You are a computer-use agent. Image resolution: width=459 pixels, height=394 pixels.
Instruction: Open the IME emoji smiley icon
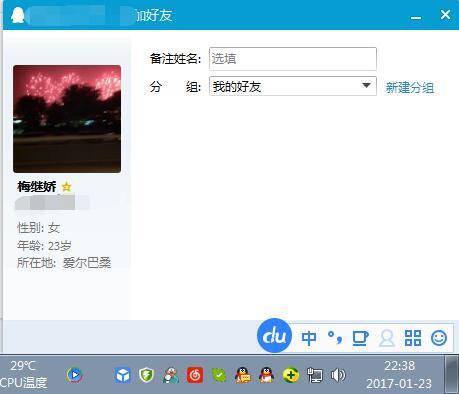(439, 338)
